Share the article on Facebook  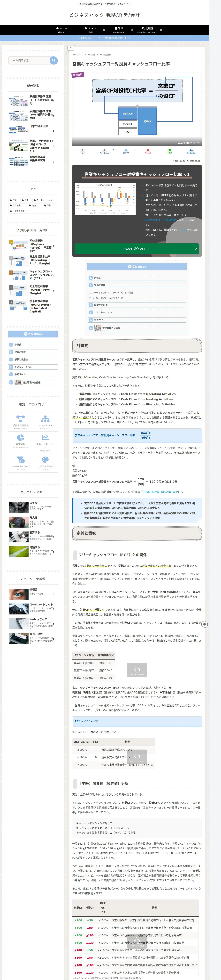point(104,151)
